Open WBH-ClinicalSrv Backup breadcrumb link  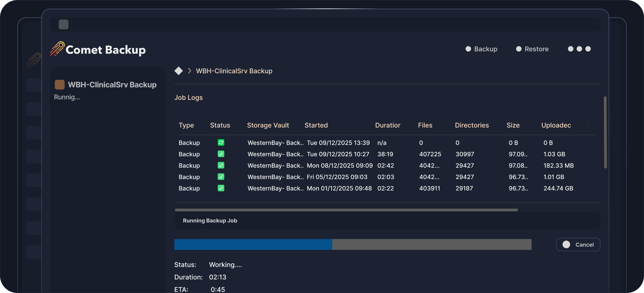click(x=234, y=71)
